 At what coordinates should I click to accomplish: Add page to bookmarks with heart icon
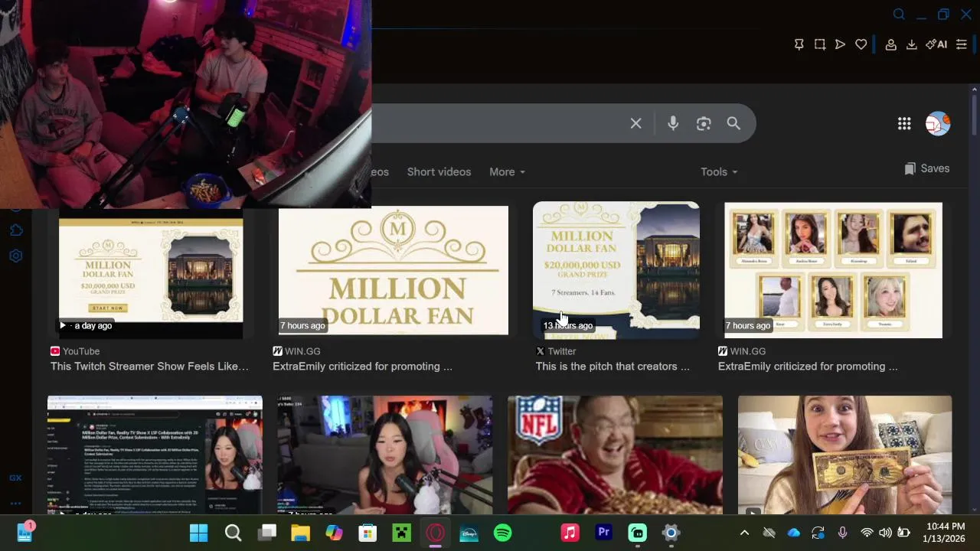coord(861,44)
